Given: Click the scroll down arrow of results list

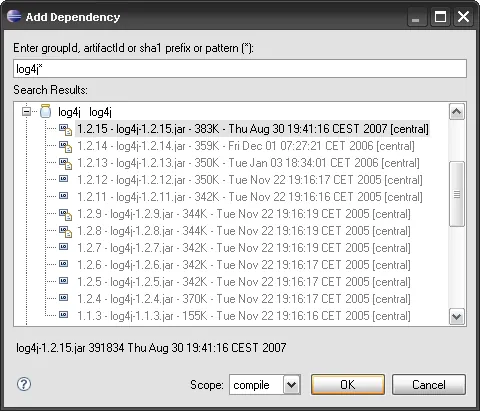Looking at the screenshot, I should click(456, 316).
